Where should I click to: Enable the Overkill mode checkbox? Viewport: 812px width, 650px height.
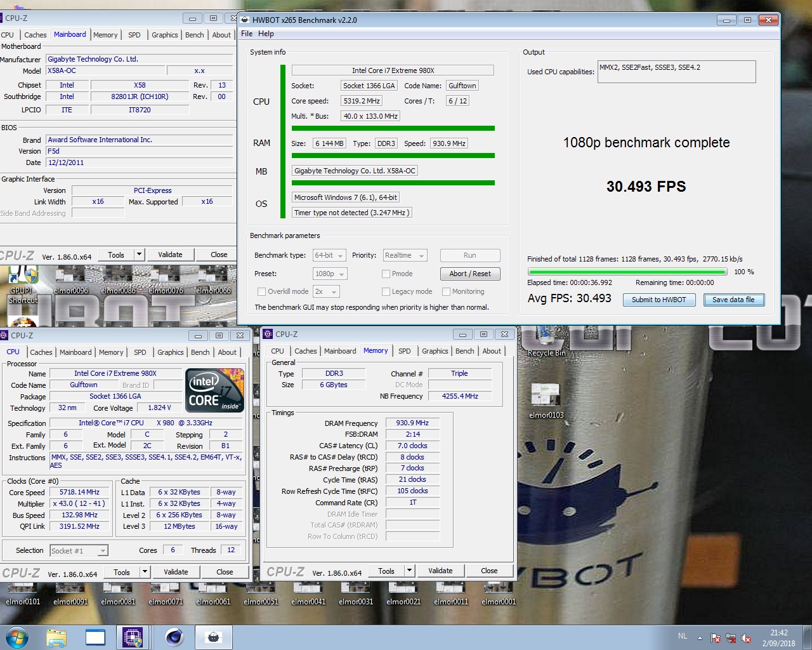click(x=261, y=291)
